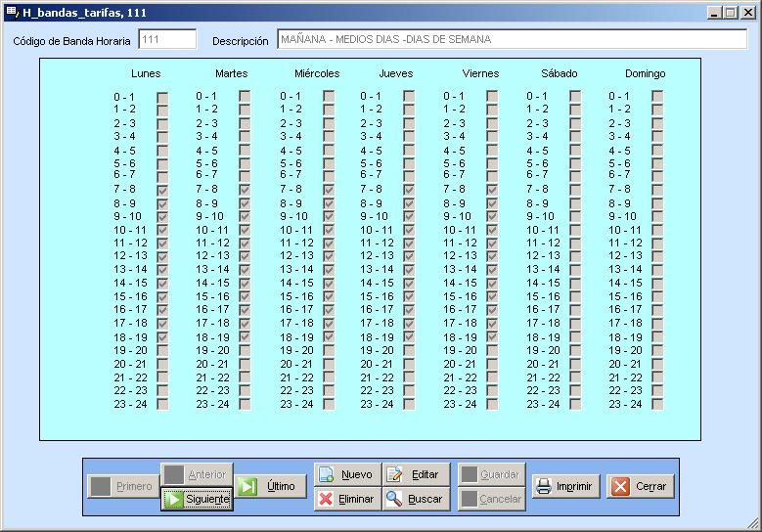Screen dimensions: 762x532
Task: Maximize the H_bandas_tarifas window
Action: coord(730,13)
